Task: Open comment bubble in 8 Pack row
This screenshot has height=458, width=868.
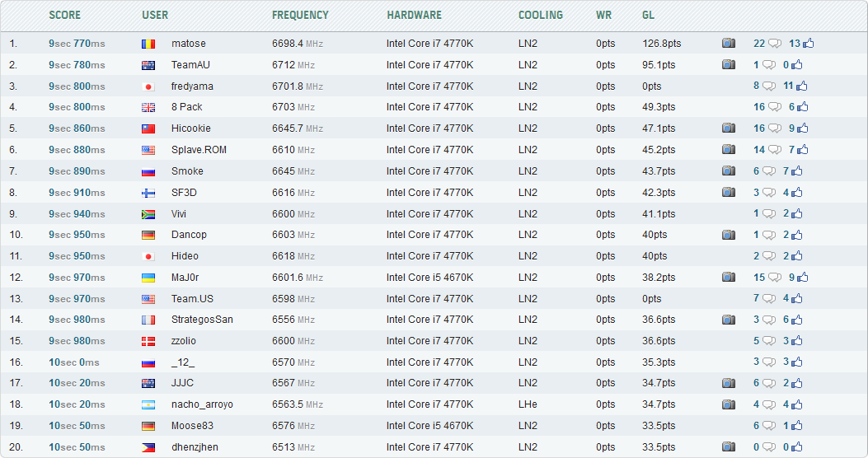Action: point(775,107)
